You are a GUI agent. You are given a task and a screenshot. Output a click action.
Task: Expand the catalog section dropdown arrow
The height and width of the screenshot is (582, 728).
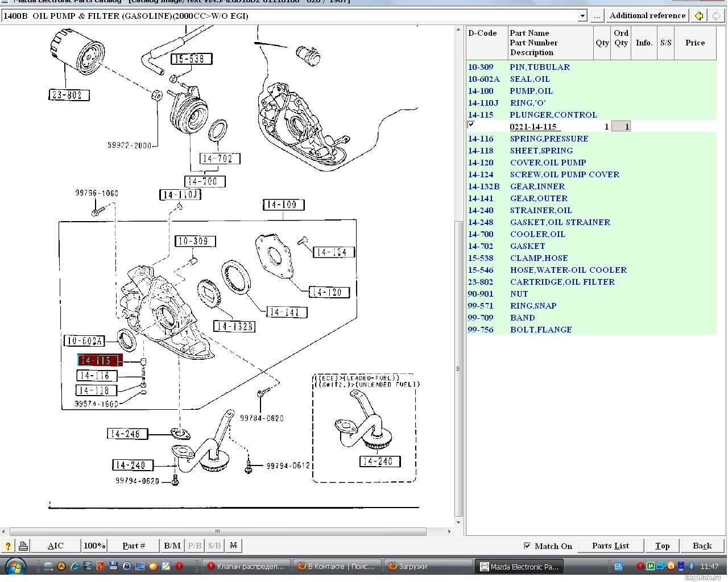coord(582,16)
